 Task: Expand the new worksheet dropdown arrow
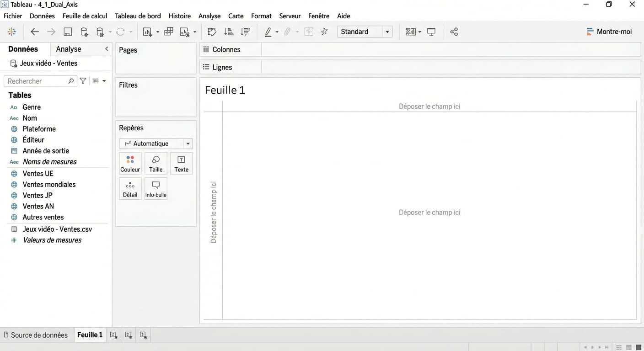click(x=158, y=32)
